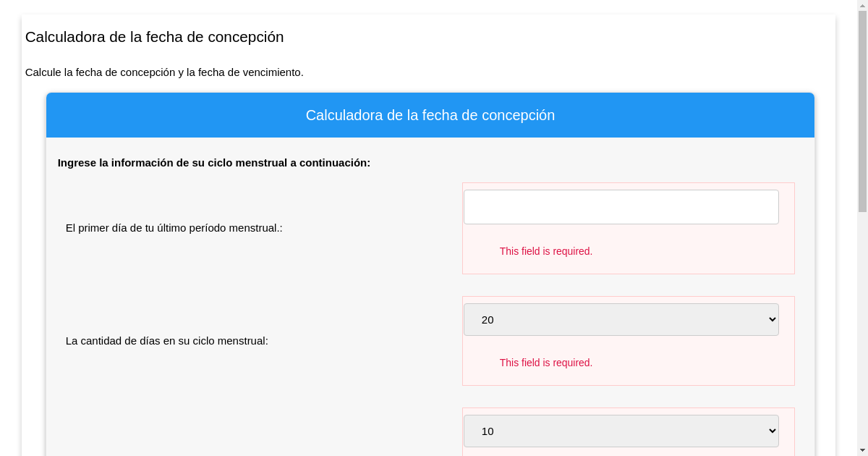Open the cycle length dropdown showing 20
The width and height of the screenshot is (868, 456).
tap(621, 319)
